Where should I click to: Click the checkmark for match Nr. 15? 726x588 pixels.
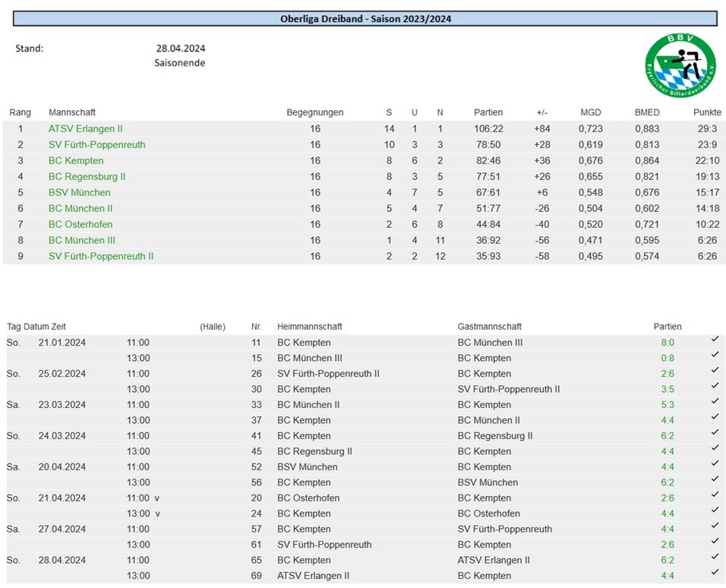pyautogui.click(x=715, y=355)
